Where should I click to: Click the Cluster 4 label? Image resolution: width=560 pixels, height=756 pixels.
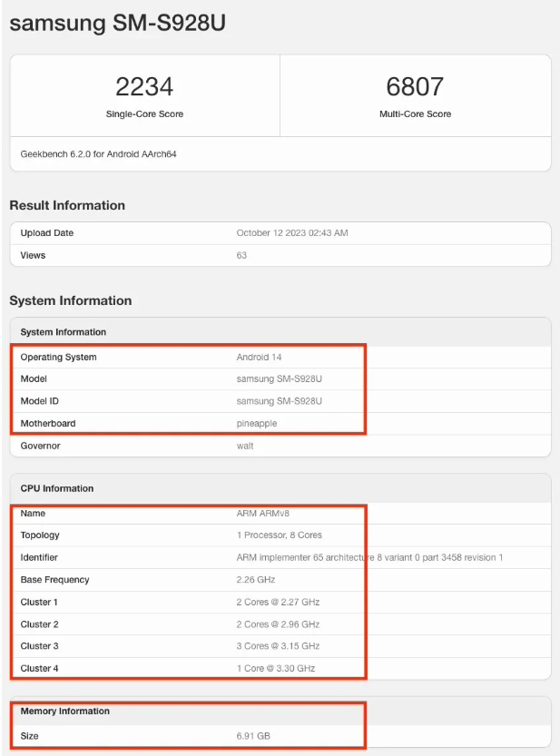coord(40,669)
